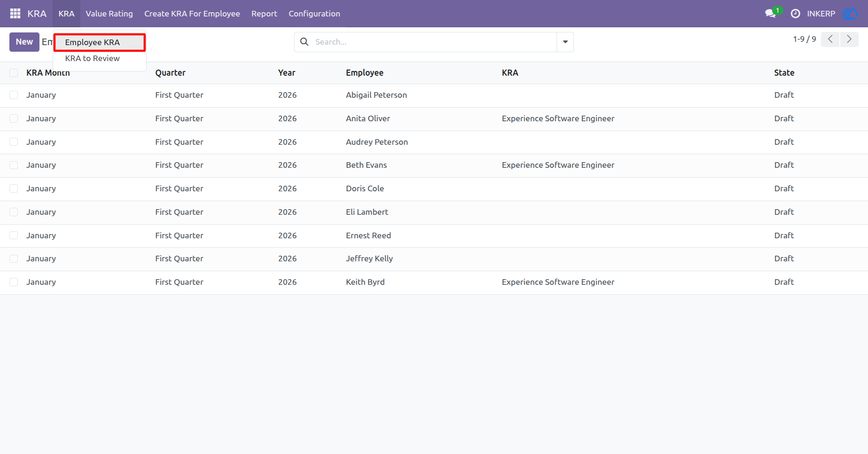
Task: Expand the Configuration menu
Action: (314, 14)
